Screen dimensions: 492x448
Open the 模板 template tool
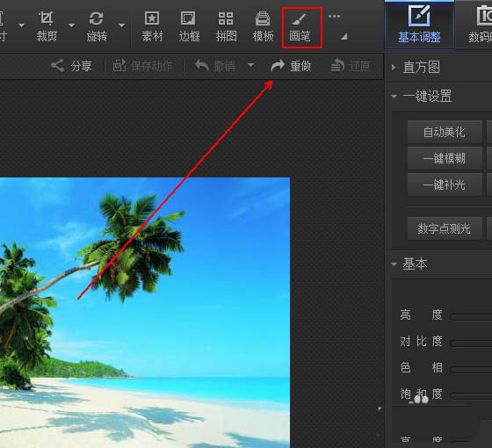(x=263, y=26)
